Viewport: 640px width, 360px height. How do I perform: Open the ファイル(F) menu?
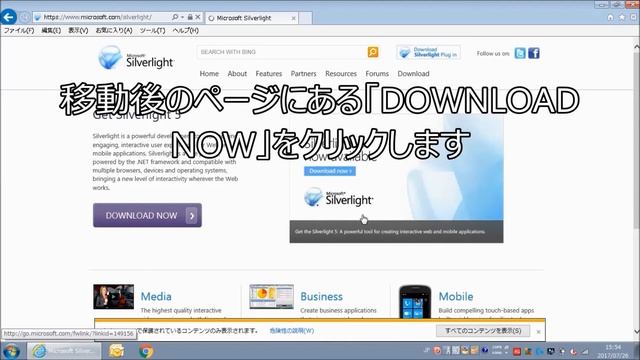[x=19, y=31]
